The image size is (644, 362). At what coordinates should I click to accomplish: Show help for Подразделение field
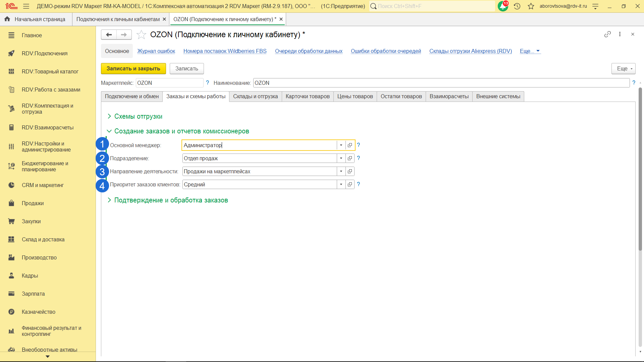pyautogui.click(x=358, y=158)
